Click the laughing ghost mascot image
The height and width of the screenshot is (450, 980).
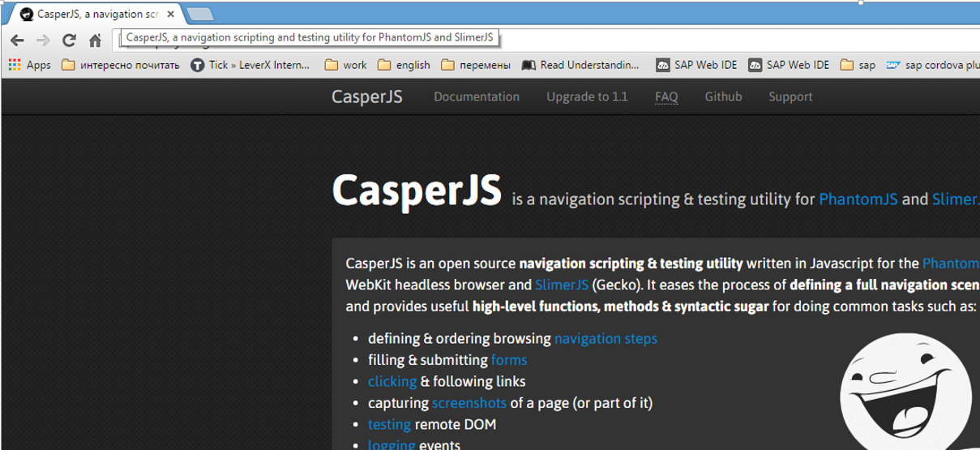coord(905,393)
